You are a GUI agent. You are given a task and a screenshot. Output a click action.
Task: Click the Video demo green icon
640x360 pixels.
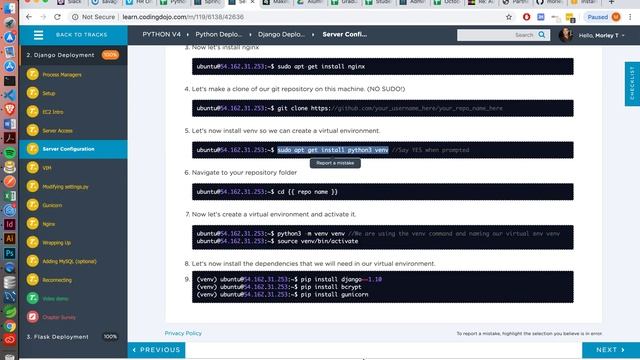33,298
